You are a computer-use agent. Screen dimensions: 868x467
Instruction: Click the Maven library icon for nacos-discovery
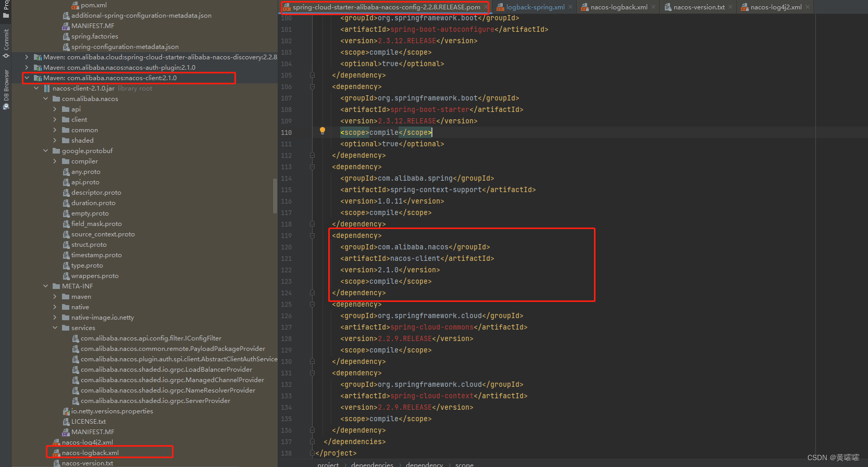pyautogui.click(x=38, y=57)
